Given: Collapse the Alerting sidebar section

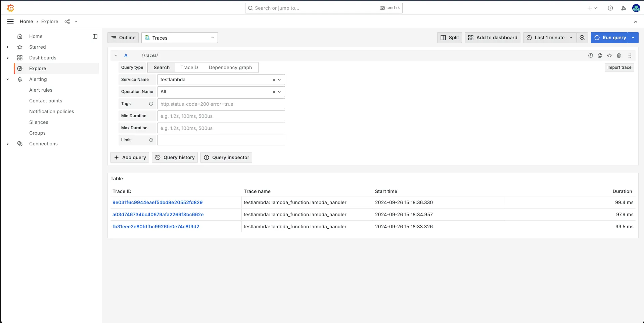Looking at the screenshot, I should coord(8,79).
